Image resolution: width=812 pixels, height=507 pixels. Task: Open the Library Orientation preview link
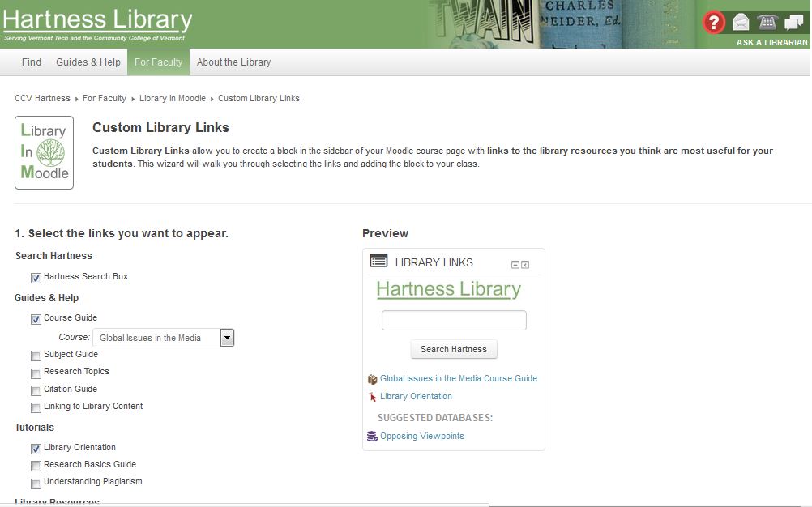point(416,396)
